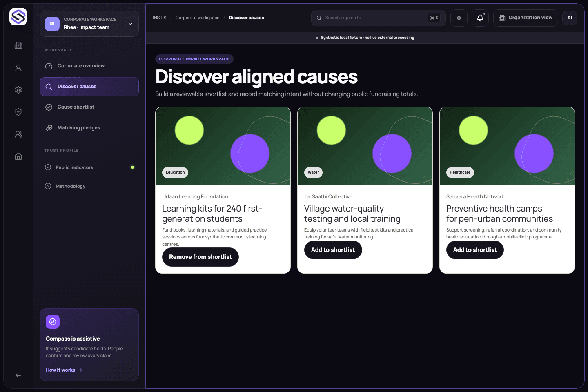Screen dimensions: 588x392
Task: Open Methodology page
Action: point(89,186)
